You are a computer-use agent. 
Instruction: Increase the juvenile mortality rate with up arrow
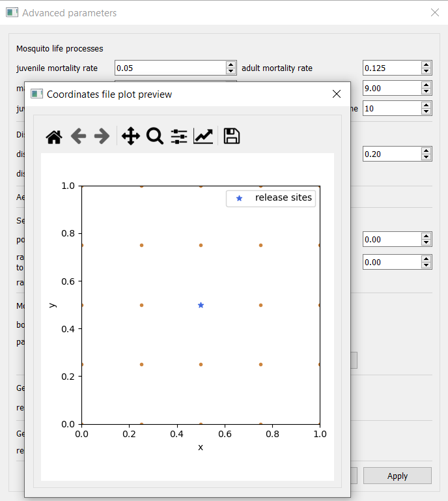[x=231, y=64]
